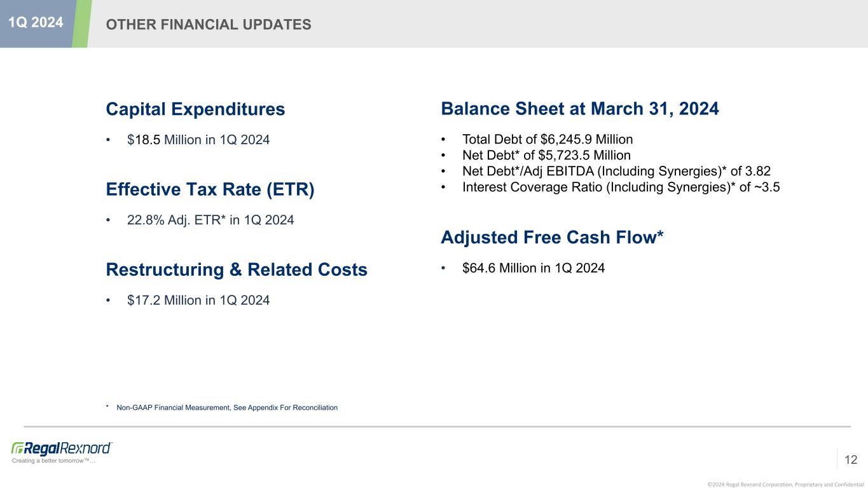Click the 1Q 2024 label in header
This screenshot has height=488, width=868.
[x=36, y=23]
